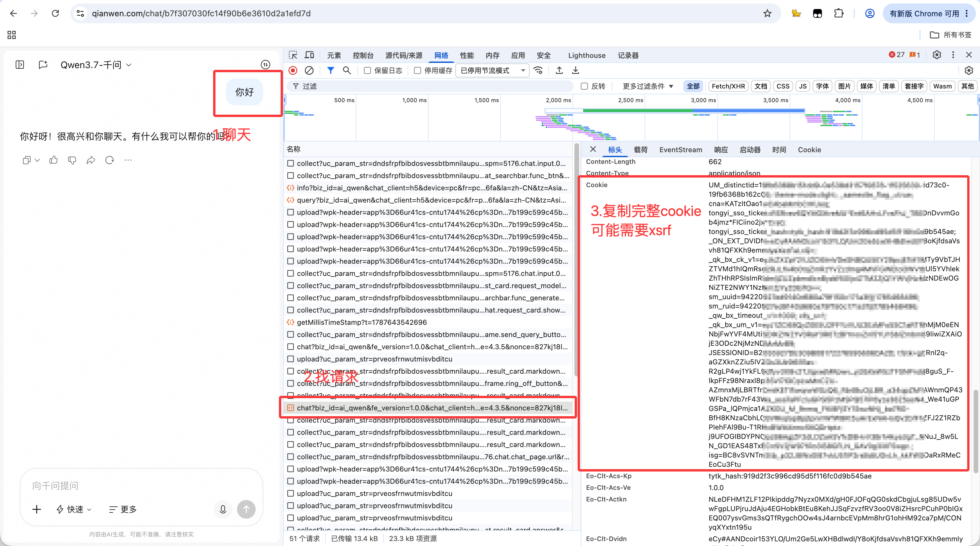Start a new chat in Qianwen
This screenshot has height=546, width=980.
(43, 65)
